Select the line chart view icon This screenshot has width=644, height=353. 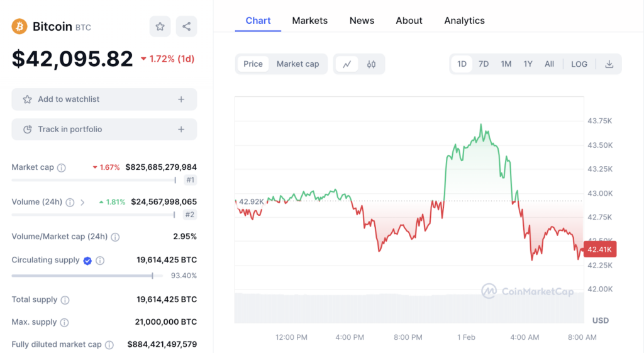(x=347, y=64)
